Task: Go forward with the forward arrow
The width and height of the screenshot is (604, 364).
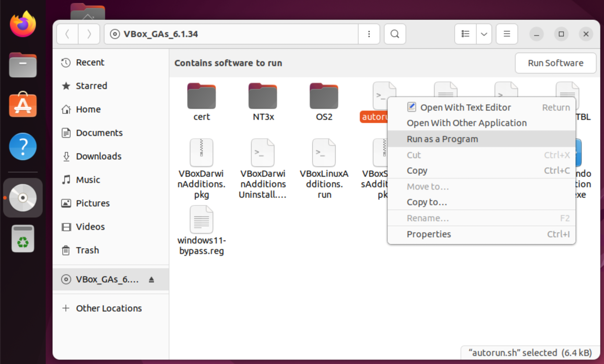Action: point(89,34)
